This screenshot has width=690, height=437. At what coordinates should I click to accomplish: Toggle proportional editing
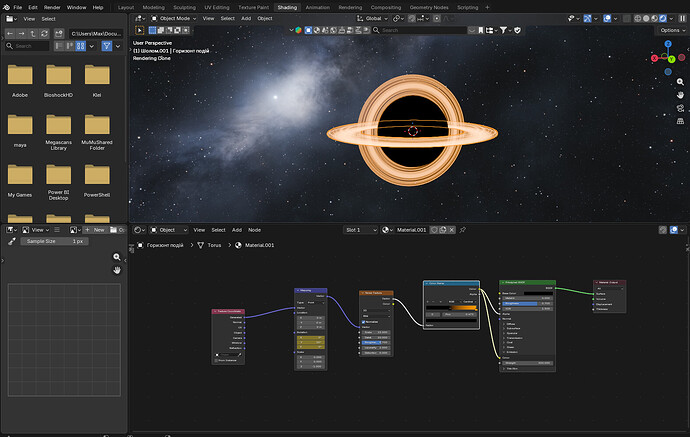tap(437, 18)
